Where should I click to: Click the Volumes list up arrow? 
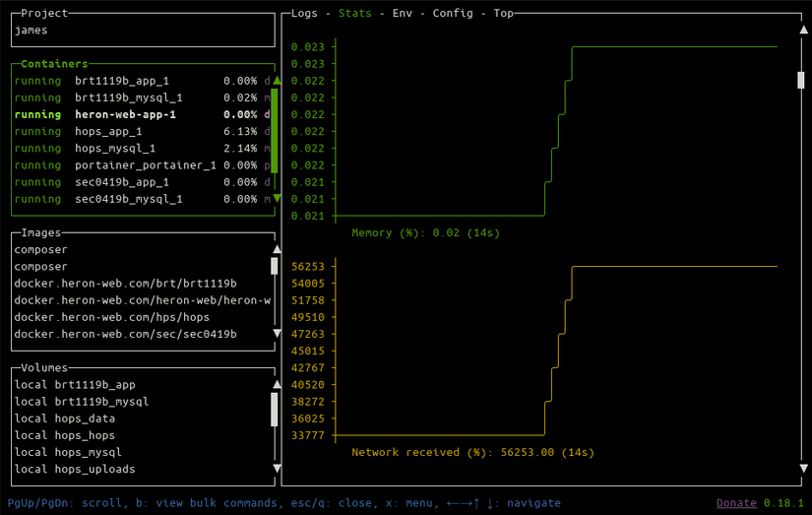(277, 384)
